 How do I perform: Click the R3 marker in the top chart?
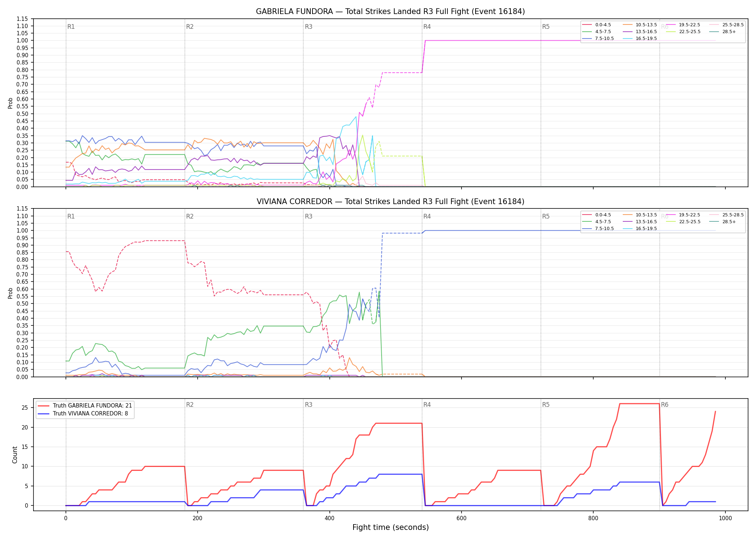pyautogui.click(x=309, y=27)
